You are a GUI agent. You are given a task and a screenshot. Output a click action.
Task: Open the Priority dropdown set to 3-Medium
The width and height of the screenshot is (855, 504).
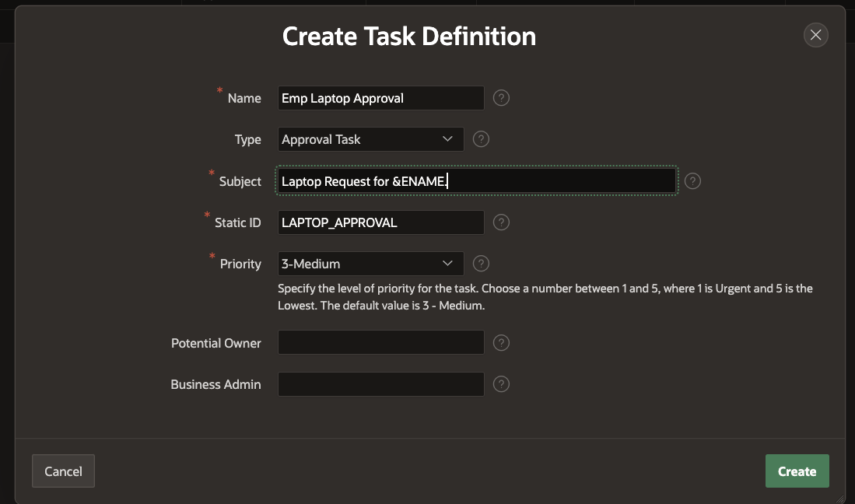pyautogui.click(x=370, y=264)
